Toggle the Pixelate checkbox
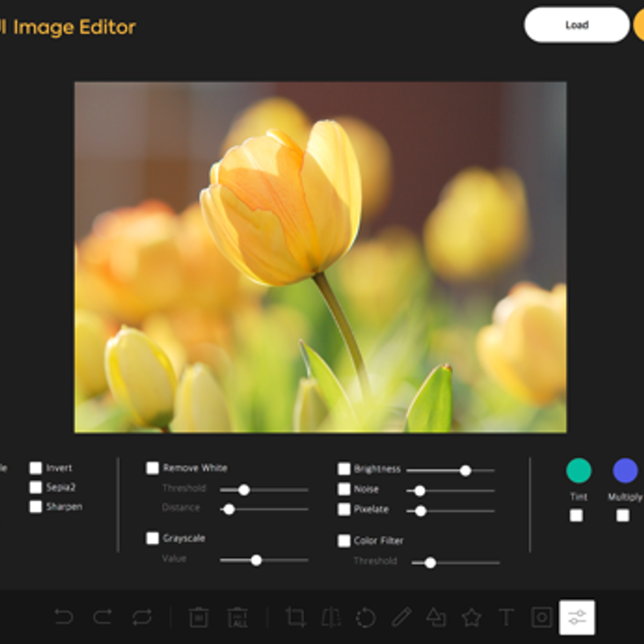The width and height of the screenshot is (644, 644). coord(343,509)
